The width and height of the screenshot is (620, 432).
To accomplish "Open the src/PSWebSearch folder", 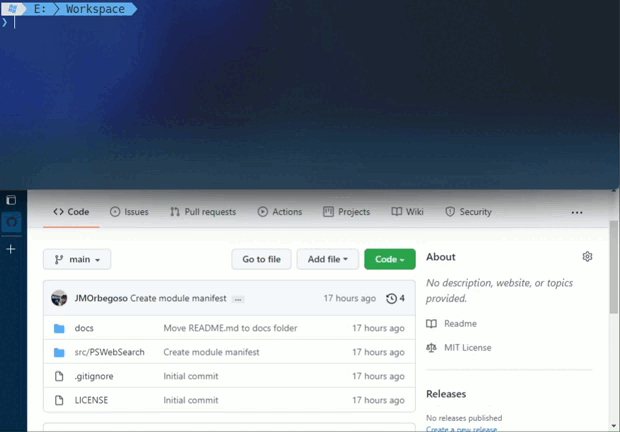I will tap(110, 352).
